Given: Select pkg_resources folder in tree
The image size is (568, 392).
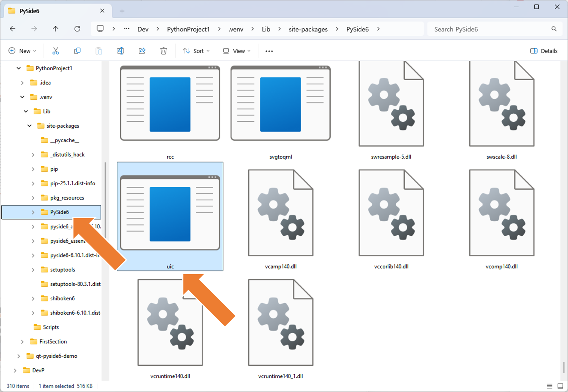Looking at the screenshot, I should [67, 198].
